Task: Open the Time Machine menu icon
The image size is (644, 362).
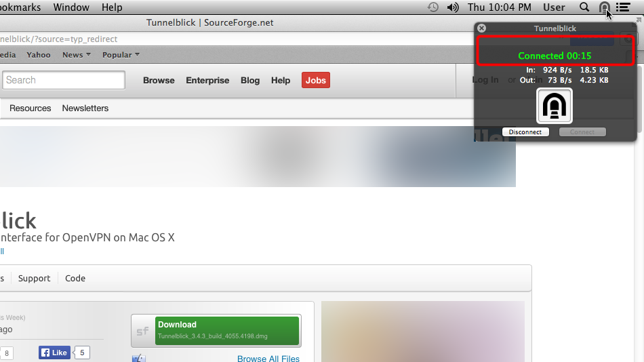Action: coord(433,7)
